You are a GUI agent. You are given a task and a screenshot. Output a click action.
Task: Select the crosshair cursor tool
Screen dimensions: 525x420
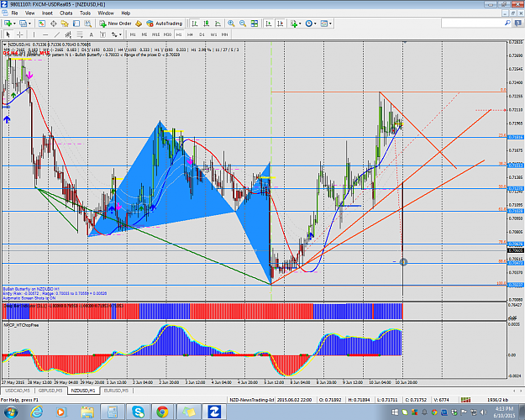[x=20, y=34]
